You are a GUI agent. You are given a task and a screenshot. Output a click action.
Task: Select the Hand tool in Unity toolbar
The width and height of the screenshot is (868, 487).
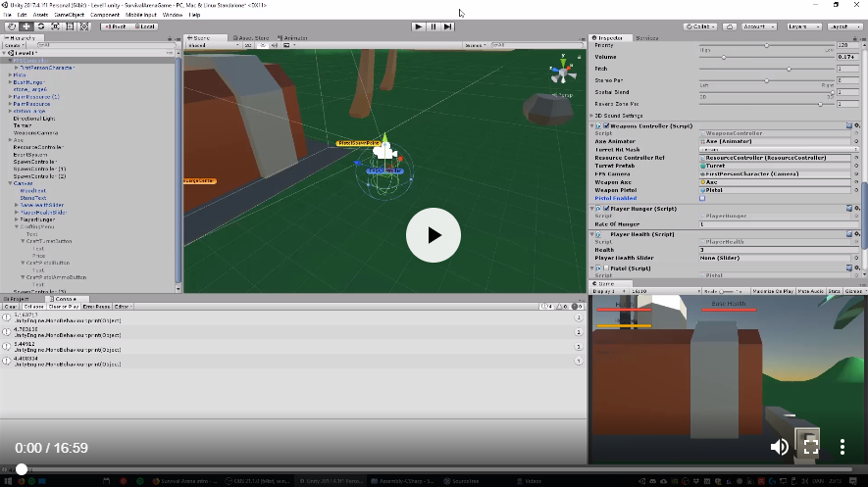point(10,26)
